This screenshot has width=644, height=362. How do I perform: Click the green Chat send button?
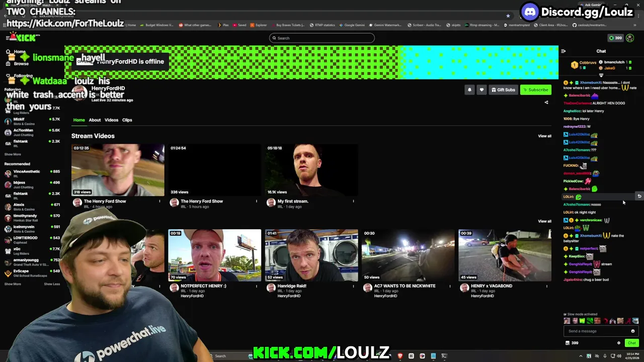(x=632, y=343)
